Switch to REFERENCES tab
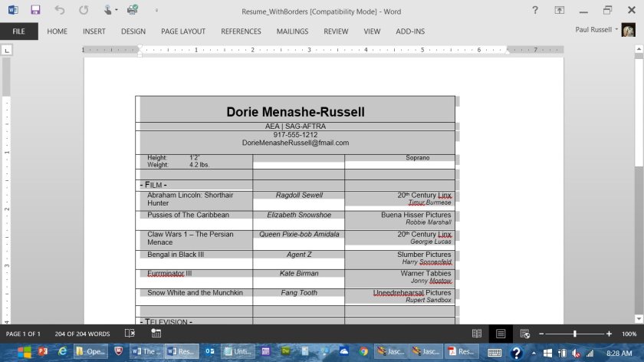This screenshot has width=644, height=362. click(241, 31)
